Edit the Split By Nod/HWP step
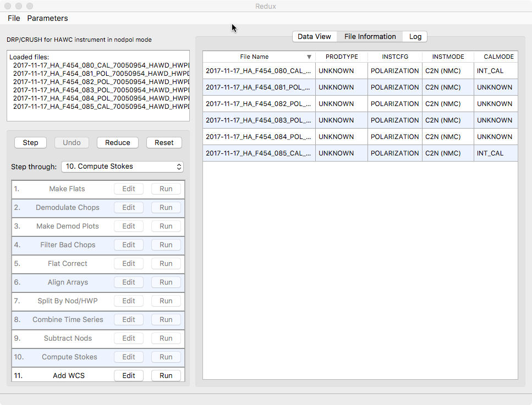Viewport: 532px width, 405px height. [x=129, y=301]
